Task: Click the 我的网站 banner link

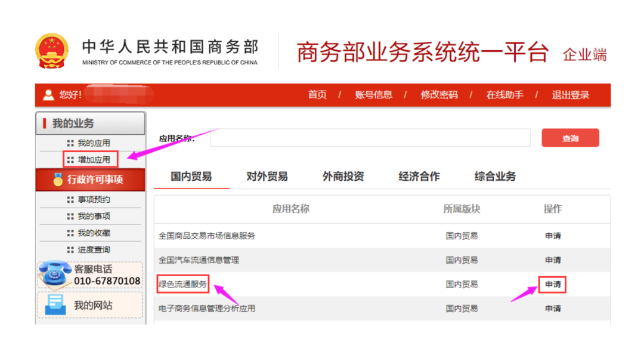Action: [x=91, y=305]
